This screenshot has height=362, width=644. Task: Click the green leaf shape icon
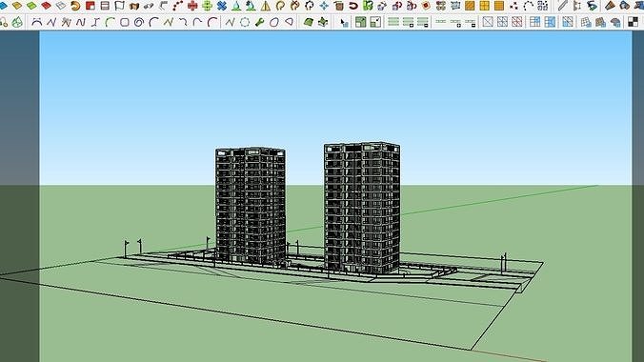point(308,22)
